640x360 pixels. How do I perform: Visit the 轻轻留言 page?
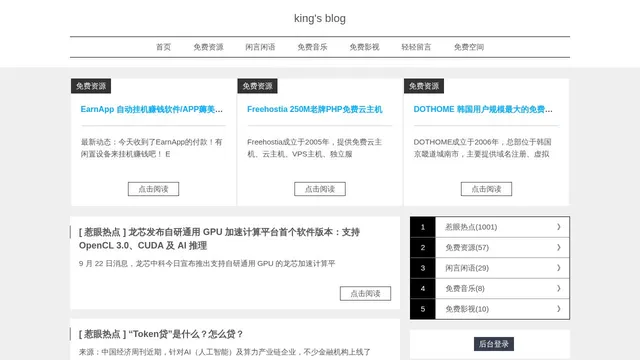(x=416, y=47)
